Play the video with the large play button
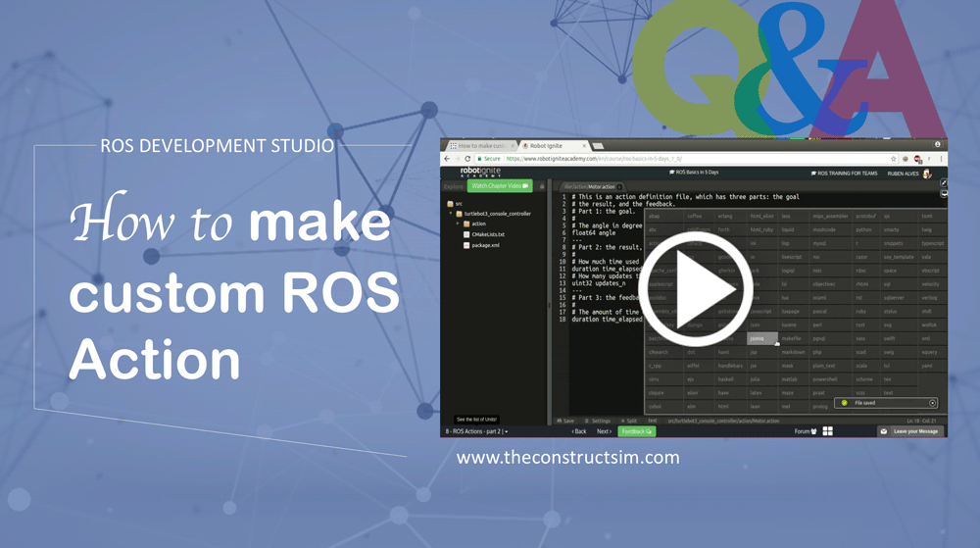The height and width of the screenshot is (548, 980). pyautogui.click(x=695, y=289)
